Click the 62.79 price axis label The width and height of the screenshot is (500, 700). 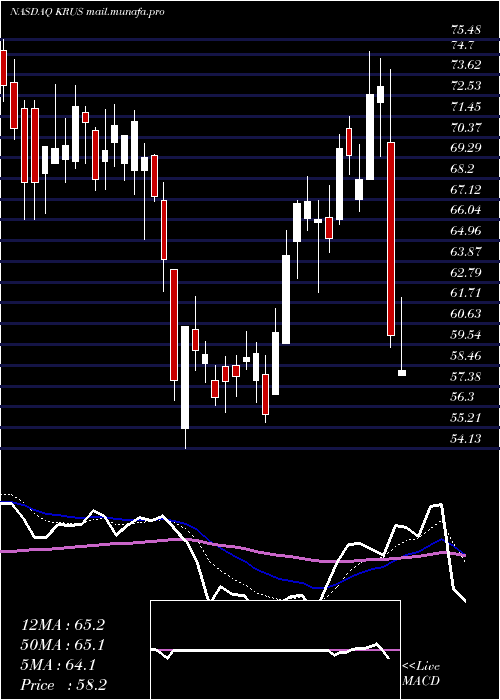coord(466,272)
